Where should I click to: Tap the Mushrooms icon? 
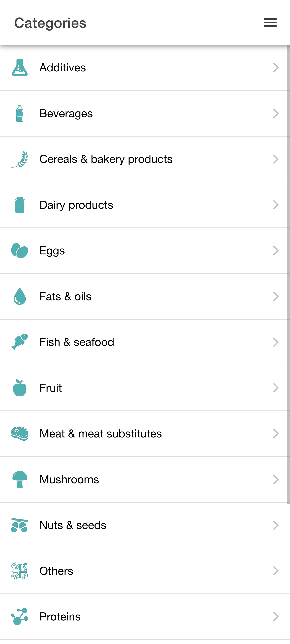[20, 479]
